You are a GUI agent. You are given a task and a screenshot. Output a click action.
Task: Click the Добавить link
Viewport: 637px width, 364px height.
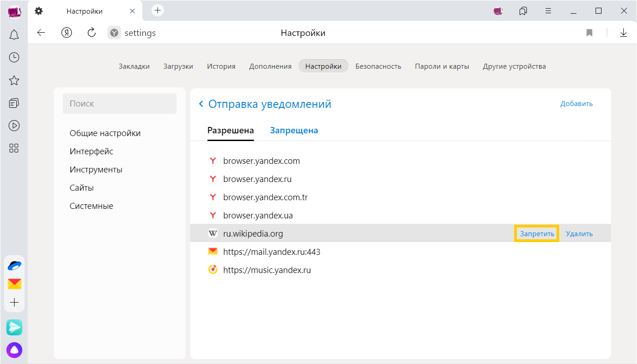[576, 104]
